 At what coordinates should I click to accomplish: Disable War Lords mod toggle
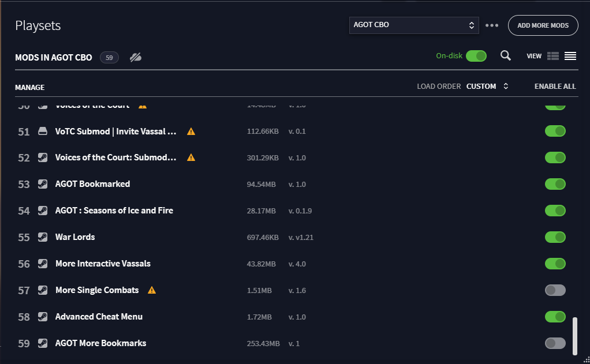coord(555,237)
